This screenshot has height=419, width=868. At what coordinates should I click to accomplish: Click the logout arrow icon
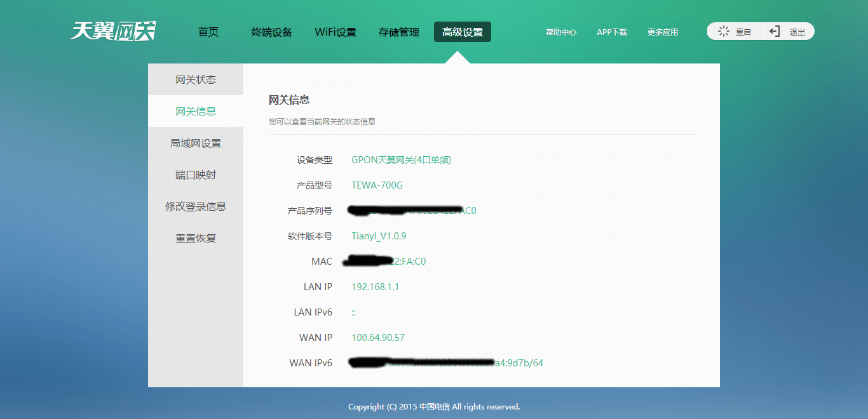775,30
